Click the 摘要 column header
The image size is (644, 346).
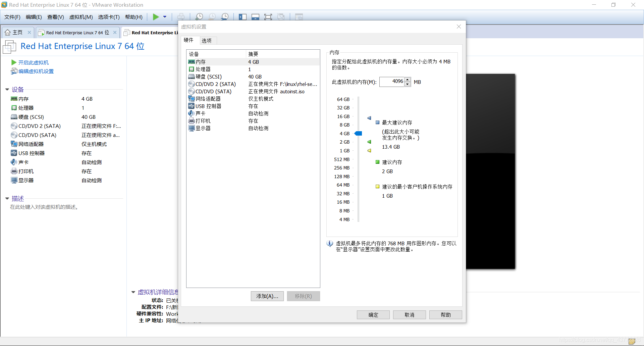283,54
